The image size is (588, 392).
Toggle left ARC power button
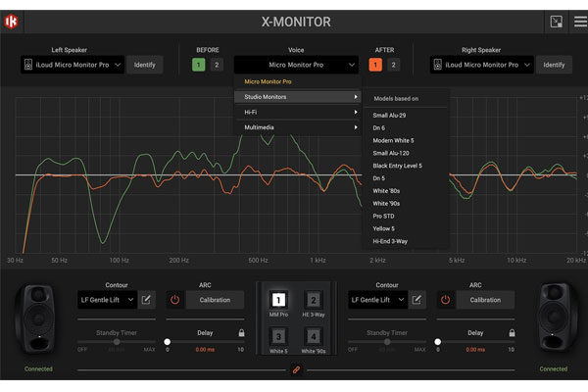coord(174,300)
